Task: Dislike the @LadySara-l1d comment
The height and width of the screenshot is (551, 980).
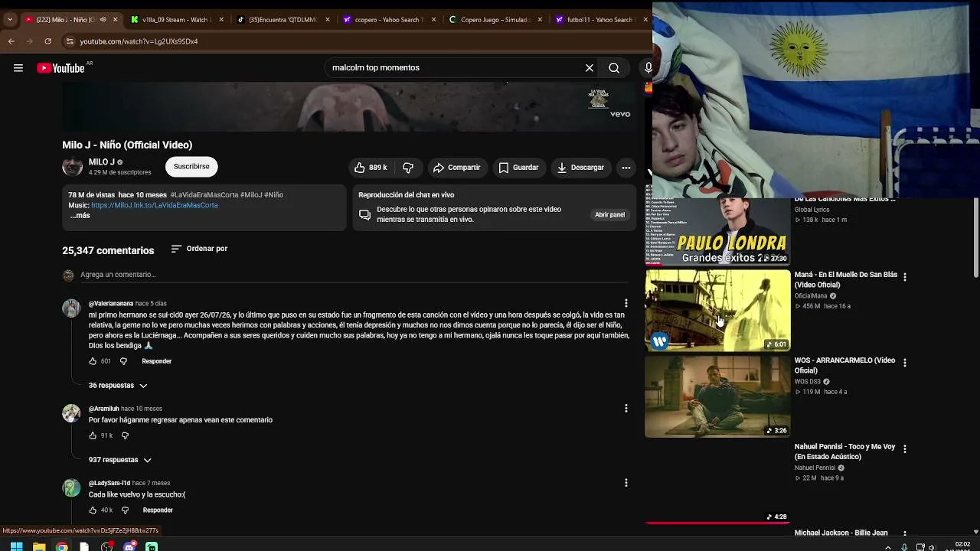Action: pos(125,510)
